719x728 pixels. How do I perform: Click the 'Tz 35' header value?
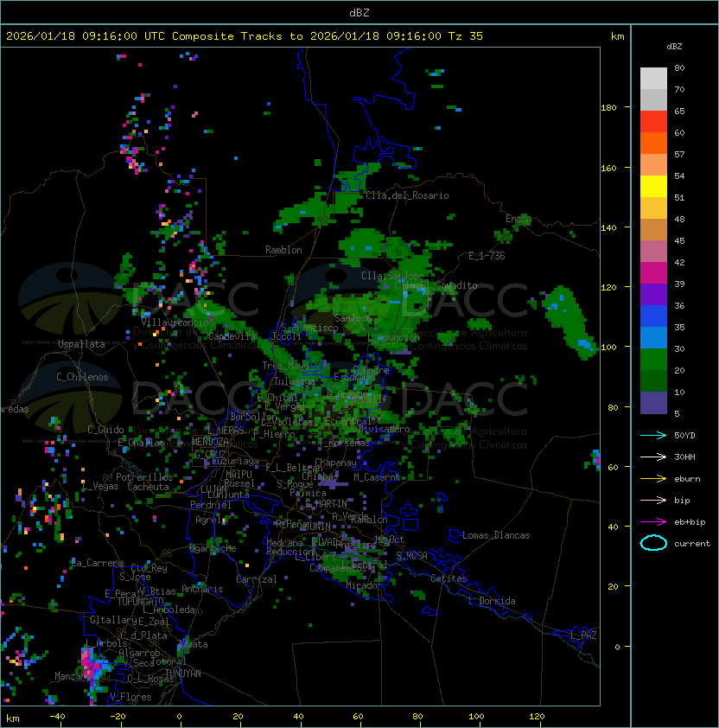pos(466,36)
